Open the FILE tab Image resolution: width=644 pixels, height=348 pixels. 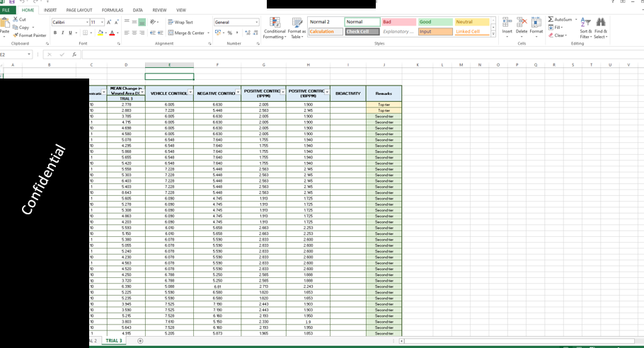[x=6, y=10]
